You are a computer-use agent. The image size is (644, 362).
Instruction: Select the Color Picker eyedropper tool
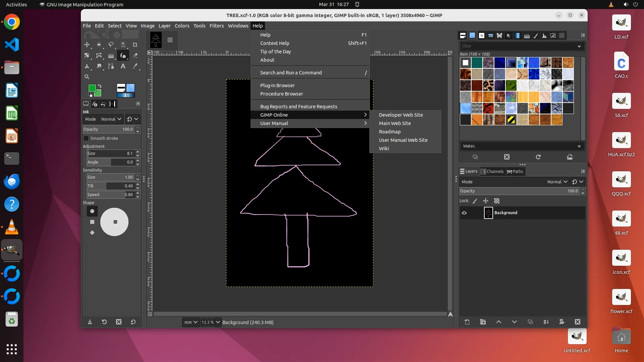tap(135, 66)
